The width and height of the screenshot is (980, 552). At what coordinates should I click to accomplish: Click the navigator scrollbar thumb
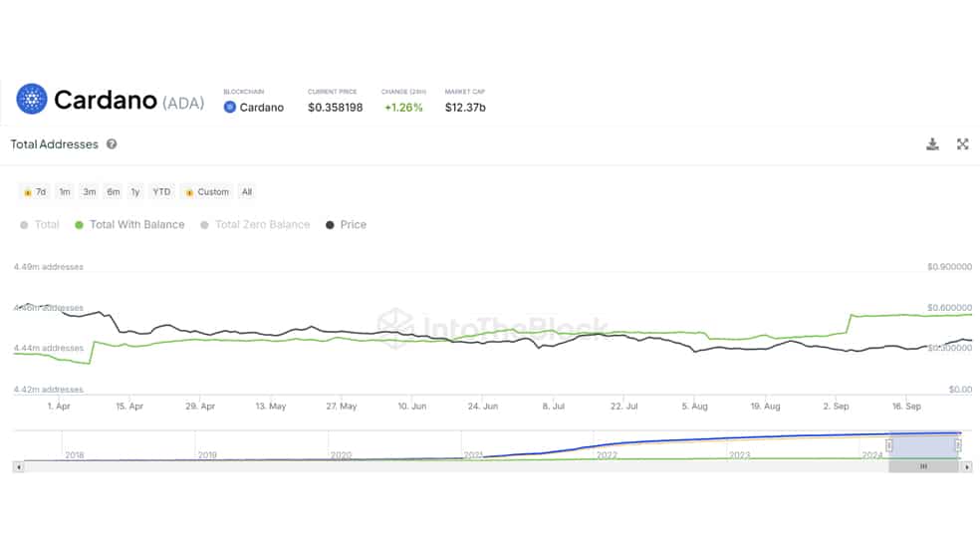(x=924, y=467)
